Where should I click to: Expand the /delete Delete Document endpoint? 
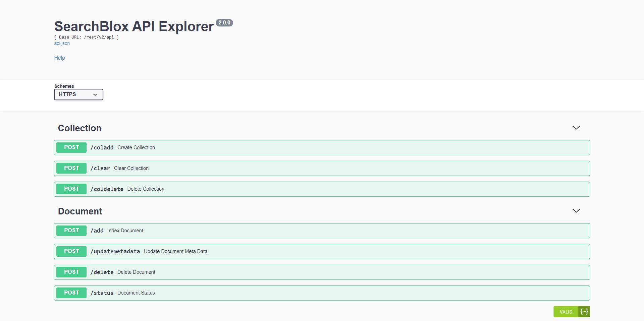coord(322,272)
